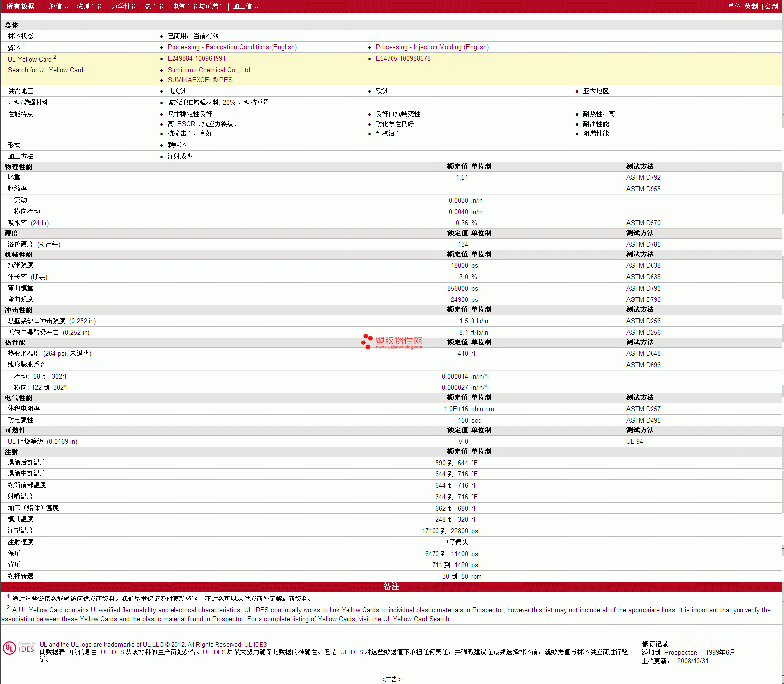Select 英制 (imperial) units
Screen dimensions: 784x684
751,6
